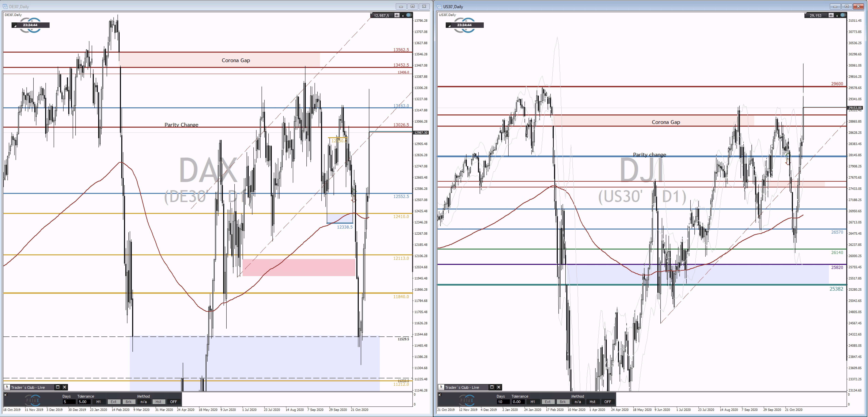Click Corona Gap label in DAX chart
This screenshot has height=417, width=868.
(x=236, y=60)
